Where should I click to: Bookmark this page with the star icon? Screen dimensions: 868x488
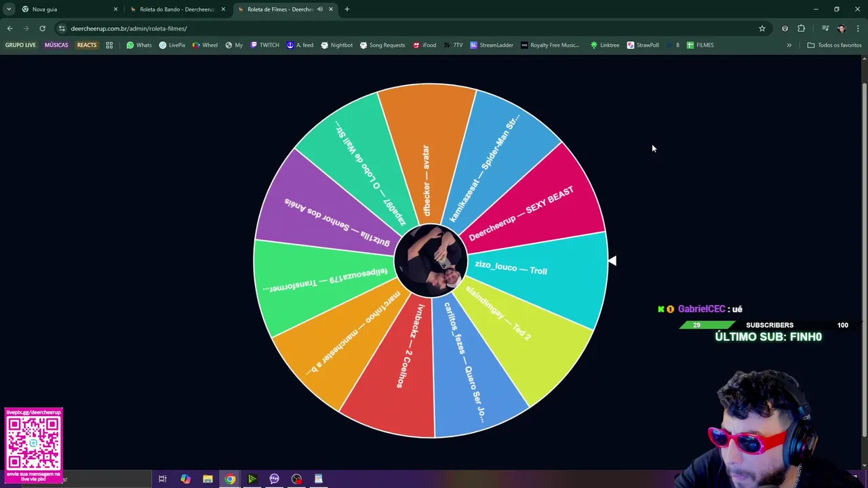pos(762,28)
